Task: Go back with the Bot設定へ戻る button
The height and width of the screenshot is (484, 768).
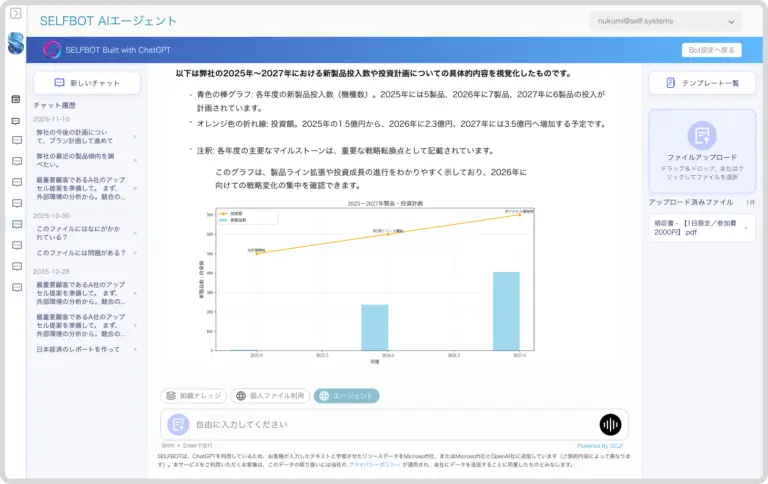Action: [711, 50]
